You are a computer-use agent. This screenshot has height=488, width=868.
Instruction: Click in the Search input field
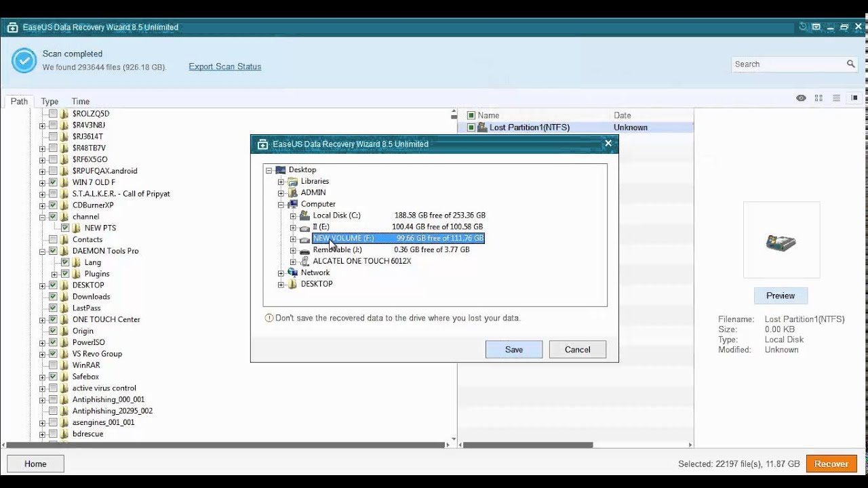coord(787,64)
